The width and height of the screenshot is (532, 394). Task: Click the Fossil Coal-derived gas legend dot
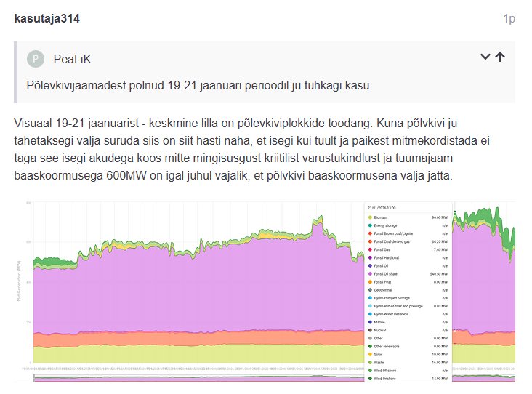point(370,241)
